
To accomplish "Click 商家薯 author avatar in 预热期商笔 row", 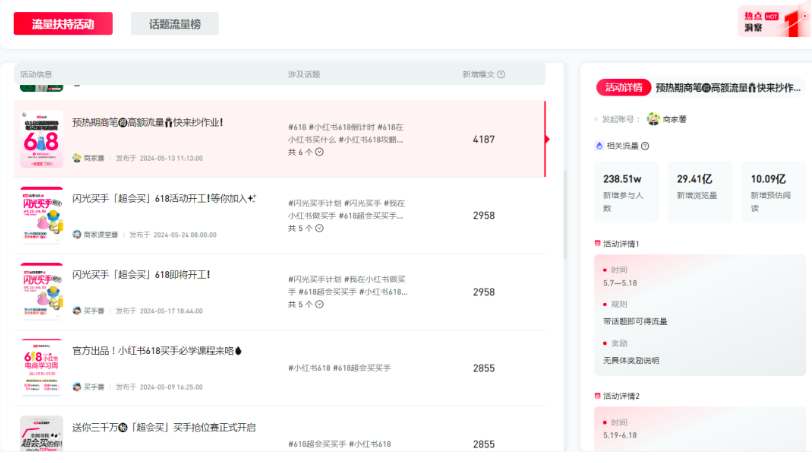I will (77, 158).
